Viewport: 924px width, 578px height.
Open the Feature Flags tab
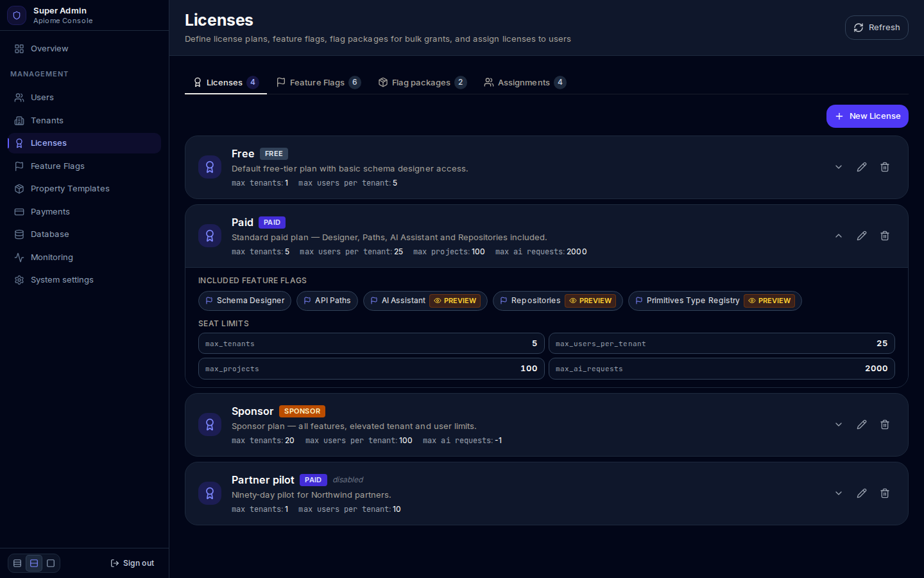pyautogui.click(x=318, y=82)
